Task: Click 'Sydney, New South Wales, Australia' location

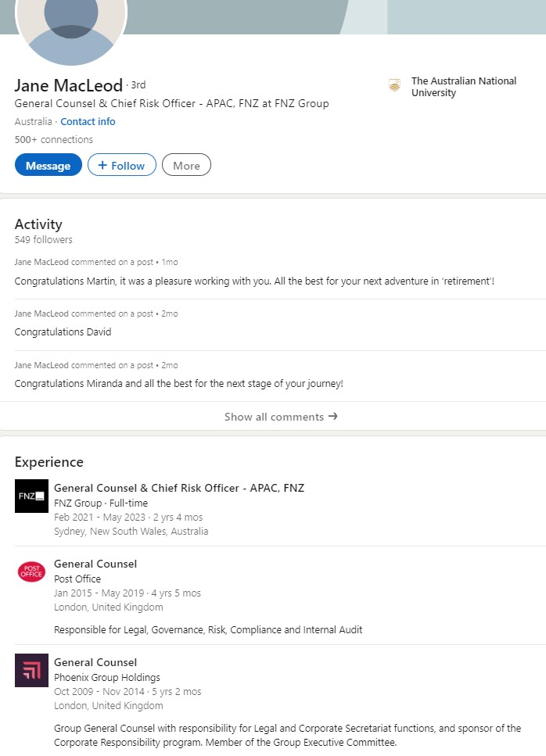Action: (x=131, y=532)
